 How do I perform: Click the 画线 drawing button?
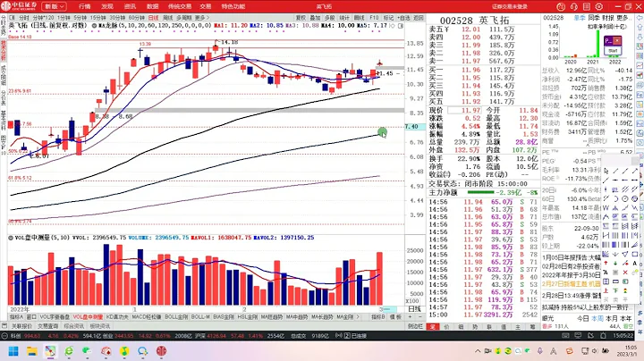click(359, 18)
